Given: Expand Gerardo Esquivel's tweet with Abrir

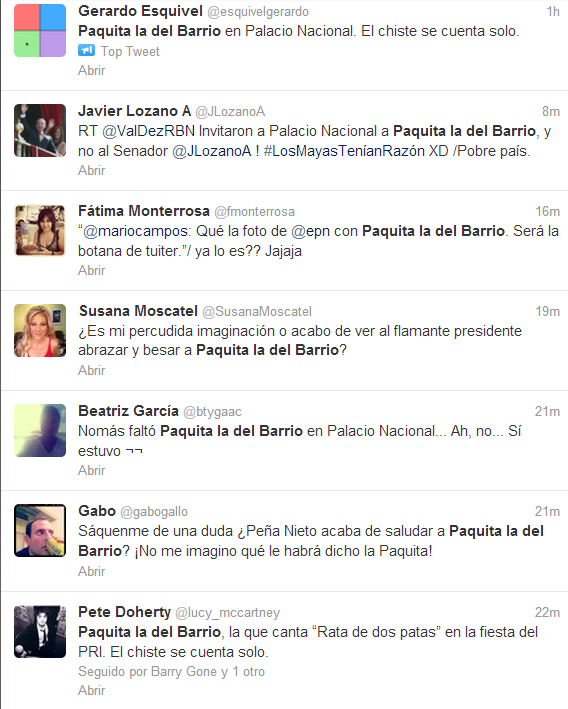Looking at the screenshot, I should click(91, 71).
